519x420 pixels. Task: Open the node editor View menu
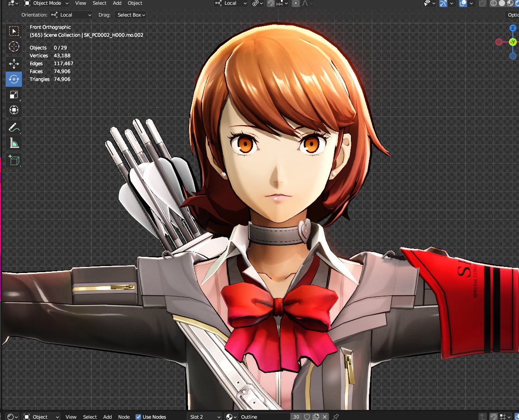(x=71, y=416)
